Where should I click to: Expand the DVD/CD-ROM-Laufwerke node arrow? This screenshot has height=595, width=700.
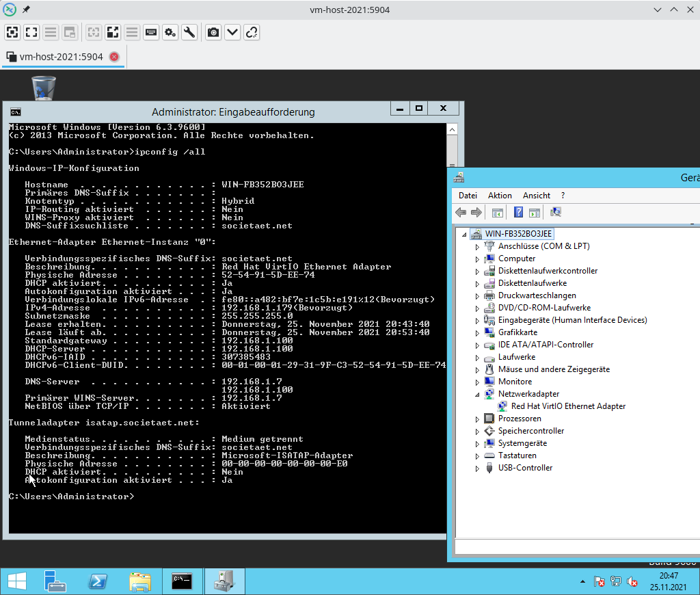pyautogui.click(x=477, y=308)
